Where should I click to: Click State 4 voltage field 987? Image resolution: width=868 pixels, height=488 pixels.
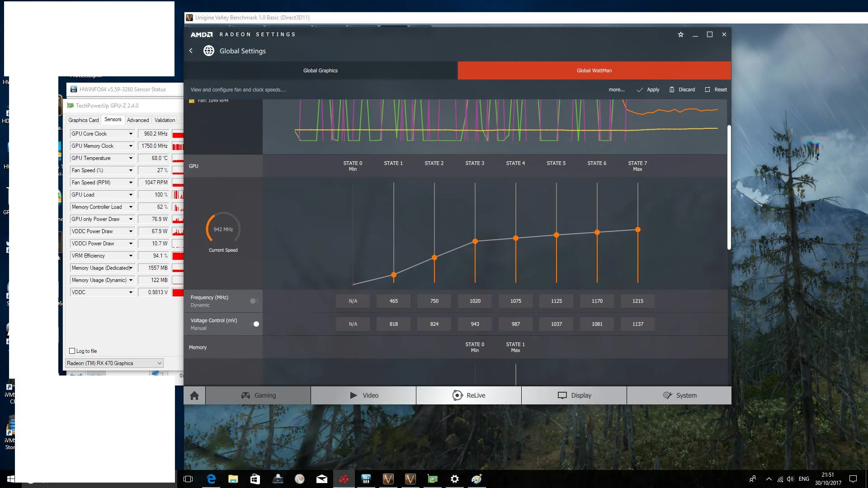[x=516, y=324]
